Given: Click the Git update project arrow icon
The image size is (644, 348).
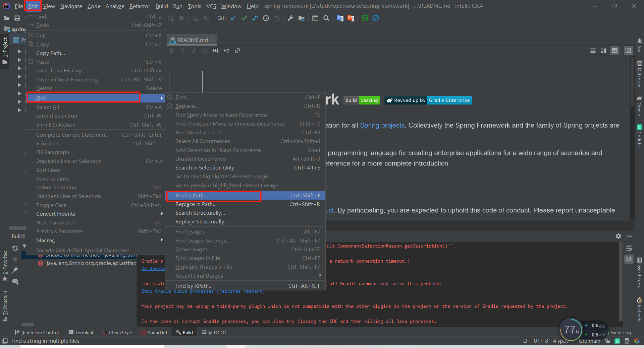Looking at the screenshot, I should (233, 18).
